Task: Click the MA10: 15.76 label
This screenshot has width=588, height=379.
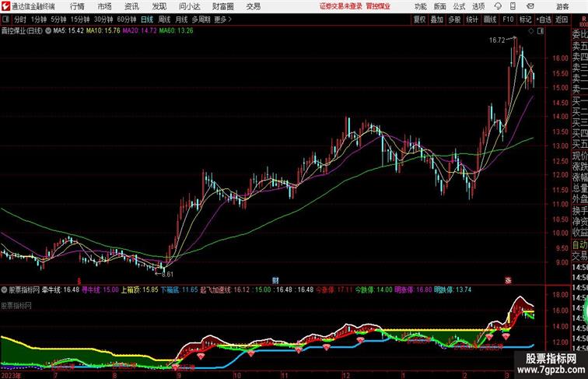Action: click(x=103, y=31)
